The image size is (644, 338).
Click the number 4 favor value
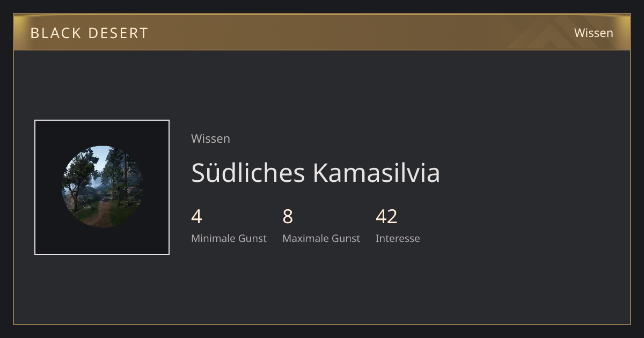pos(196,217)
